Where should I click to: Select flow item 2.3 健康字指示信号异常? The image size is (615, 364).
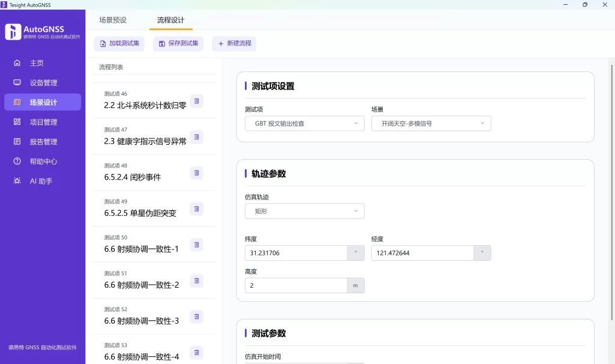pos(153,136)
